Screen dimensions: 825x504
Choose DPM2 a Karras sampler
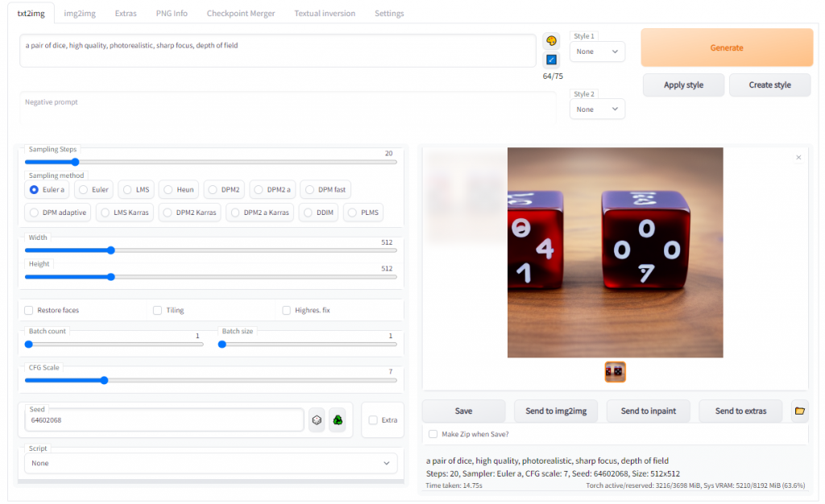click(260, 213)
